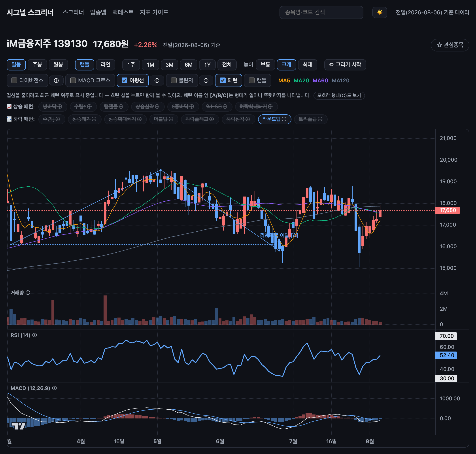The height and width of the screenshot is (454, 476).
Task: Select the 일봉 daily candle tab
Action: pyautogui.click(x=16, y=65)
